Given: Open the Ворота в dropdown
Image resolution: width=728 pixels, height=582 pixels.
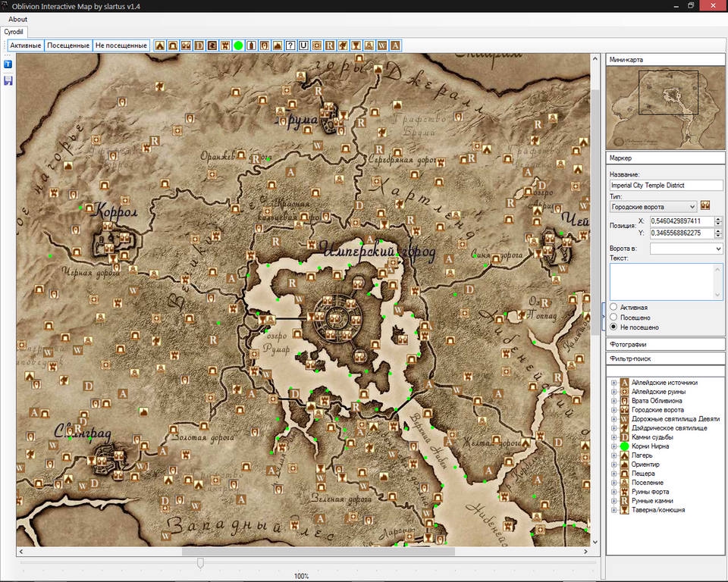Looking at the screenshot, I should [x=686, y=249].
